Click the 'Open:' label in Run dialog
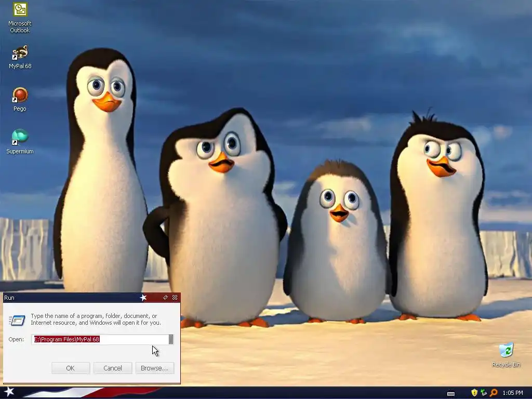Viewport: 532px width, 399px height. point(16,339)
